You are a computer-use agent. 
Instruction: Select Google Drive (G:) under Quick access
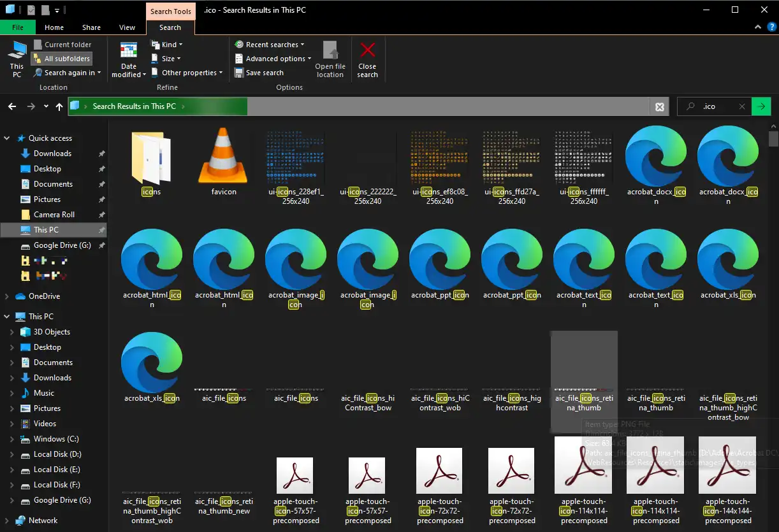(62, 245)
